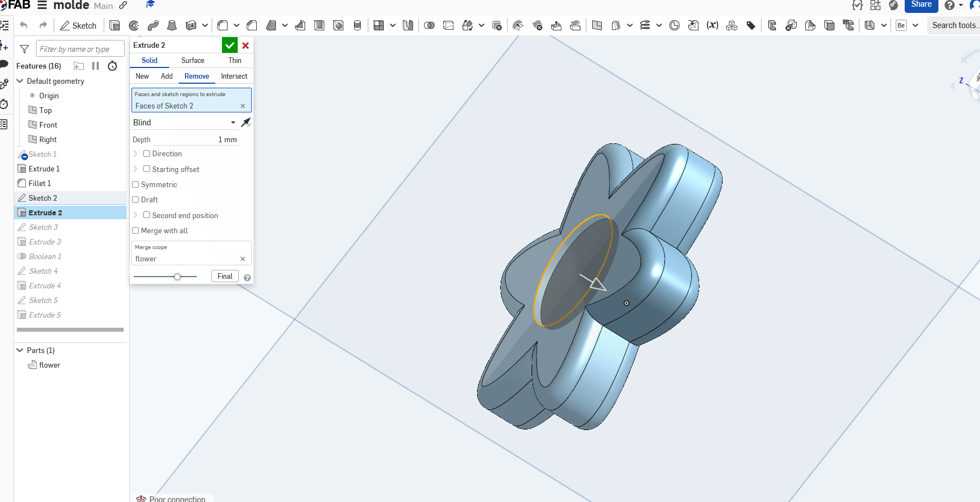Viewport: 980px width, 502px height.
Task: Enable the Merge with all checkbox
Action: point(135,230)
